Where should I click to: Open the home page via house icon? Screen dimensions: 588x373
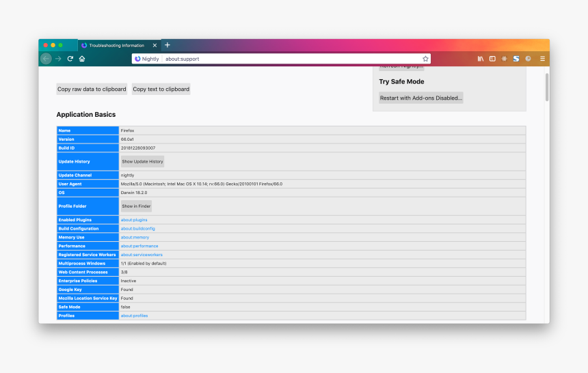[82, 59]
